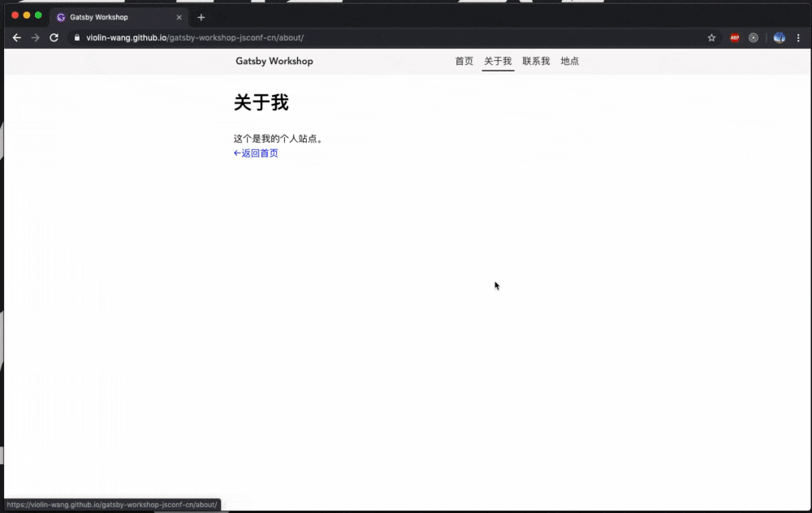Open the Chrome three-dot menu
This screenshot has height=513, width=812.
[x=798, y=38]
